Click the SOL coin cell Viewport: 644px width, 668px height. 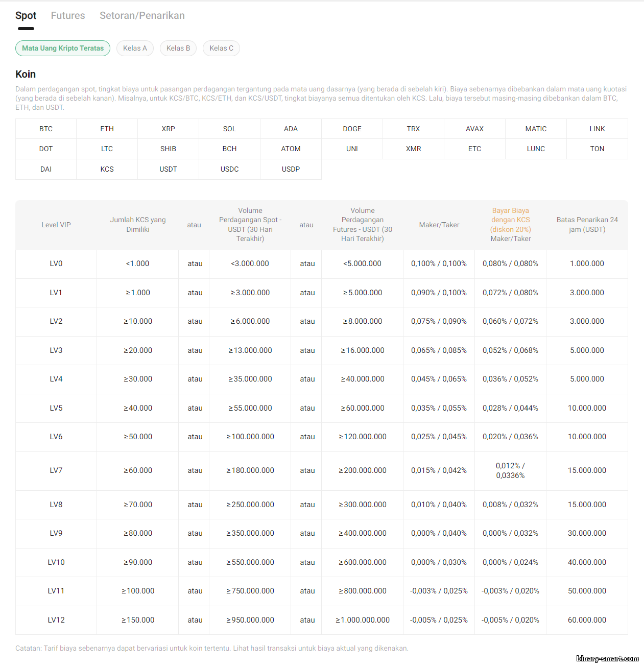[230, 129]
